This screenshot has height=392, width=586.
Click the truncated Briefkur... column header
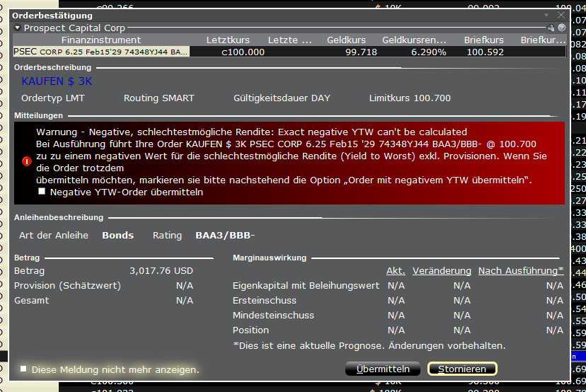(543, 40)
